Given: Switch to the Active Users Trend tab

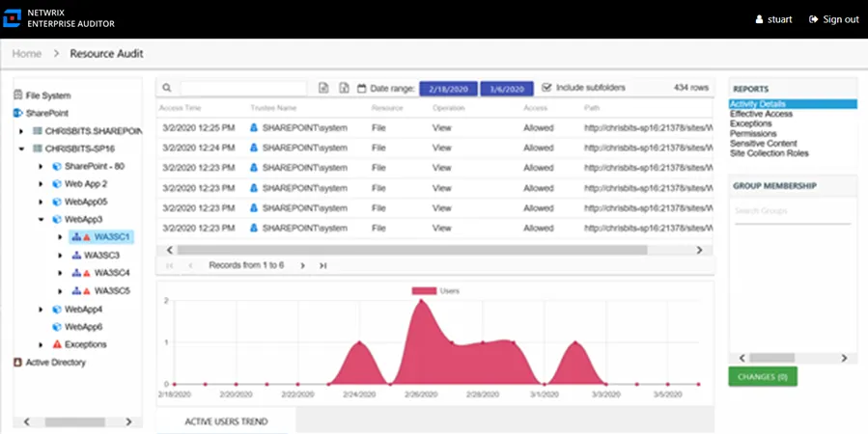Looking at the screenshot, I should point(226,421).
